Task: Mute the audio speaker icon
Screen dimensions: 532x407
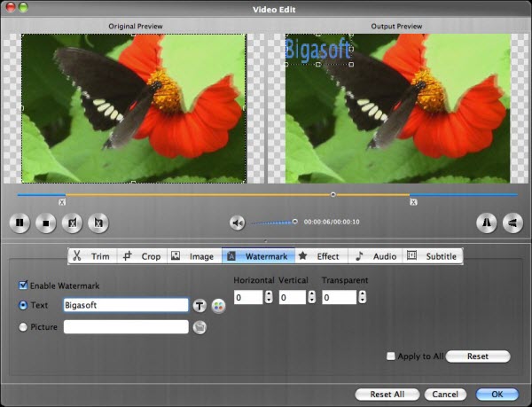Action: coord(237,223)
